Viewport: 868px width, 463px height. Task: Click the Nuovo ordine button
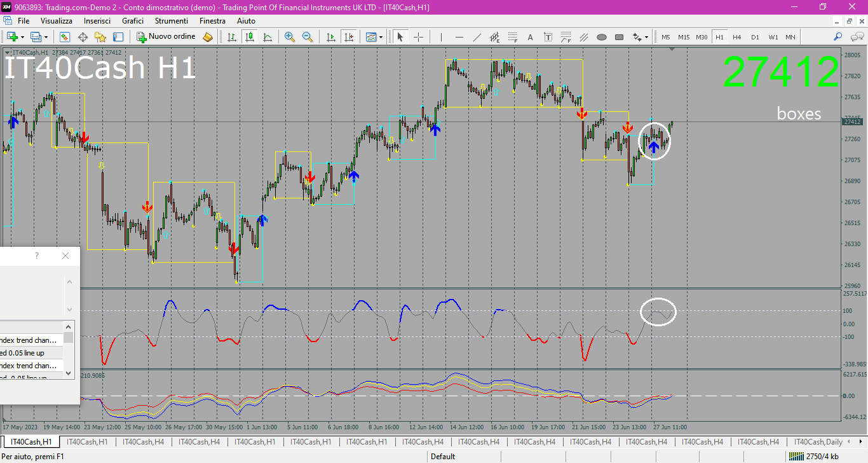[166, 37]
